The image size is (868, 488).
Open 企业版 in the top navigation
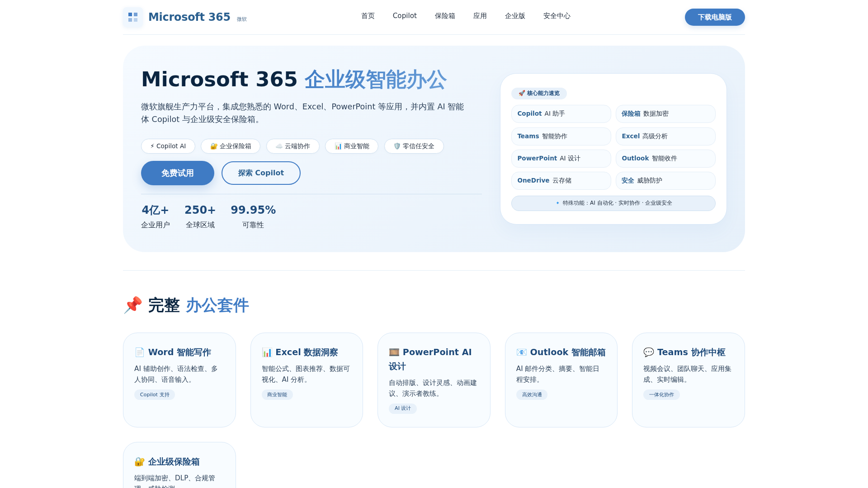515,16
